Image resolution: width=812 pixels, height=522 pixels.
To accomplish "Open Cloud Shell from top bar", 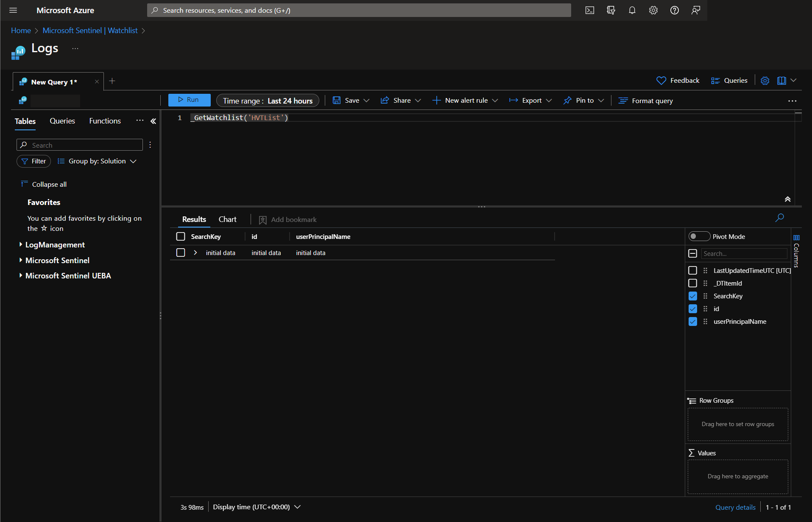I will click(x=590, y=10).
